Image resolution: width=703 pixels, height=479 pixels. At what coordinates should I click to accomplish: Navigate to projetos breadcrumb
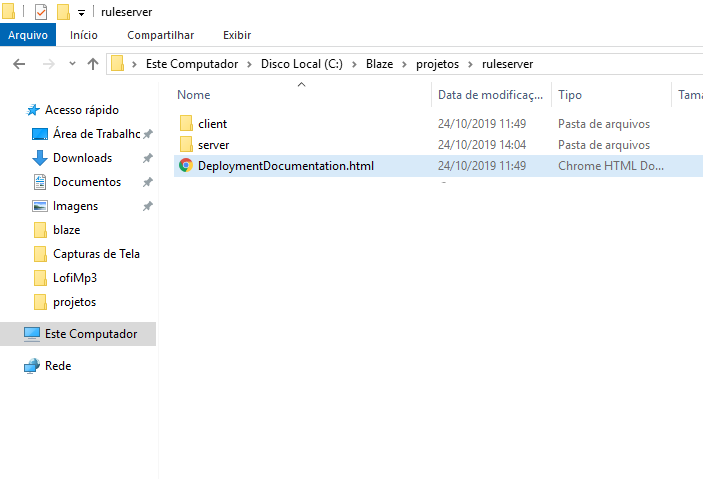click(437, 64)
